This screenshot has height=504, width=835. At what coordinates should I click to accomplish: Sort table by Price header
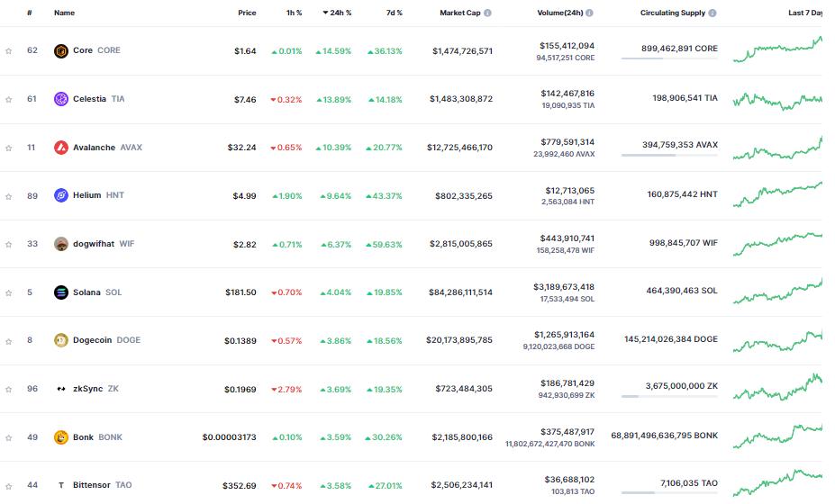247,13
